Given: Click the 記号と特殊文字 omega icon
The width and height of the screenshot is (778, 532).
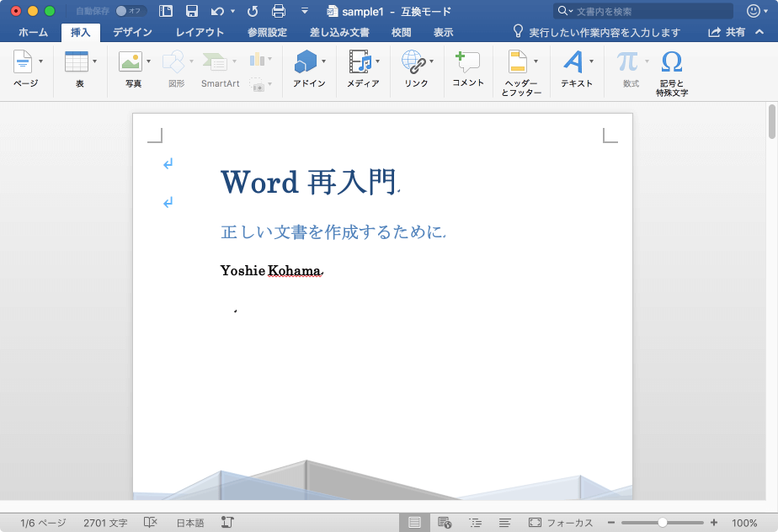Looking at the screenshot, I should (671, 62).
